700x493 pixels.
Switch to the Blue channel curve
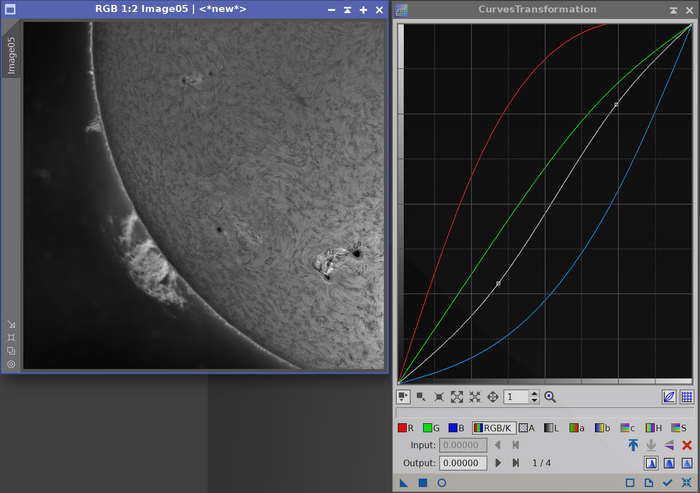pyautogui.click(x=455, y=427)
